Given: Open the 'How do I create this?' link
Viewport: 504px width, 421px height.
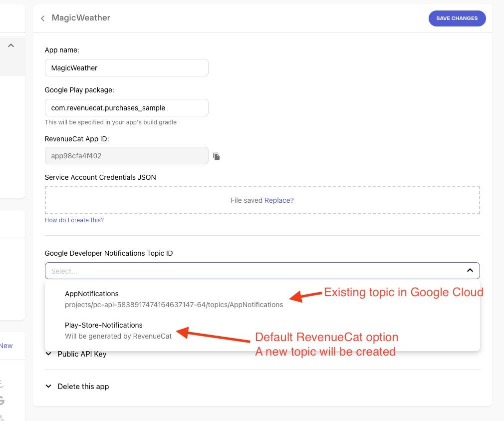Looking at the screenshot, I should coord(74,220).
